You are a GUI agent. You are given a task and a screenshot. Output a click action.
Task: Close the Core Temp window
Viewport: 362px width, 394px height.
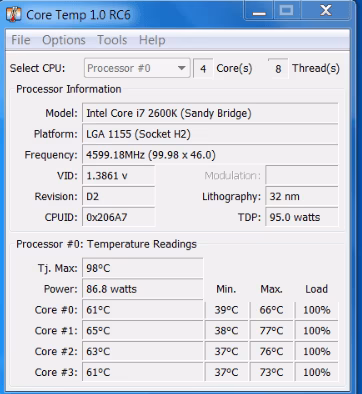point(326,11)
